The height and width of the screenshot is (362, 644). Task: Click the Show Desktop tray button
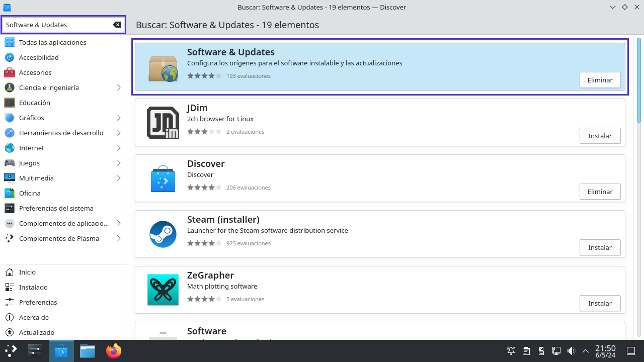coord(631,351)
